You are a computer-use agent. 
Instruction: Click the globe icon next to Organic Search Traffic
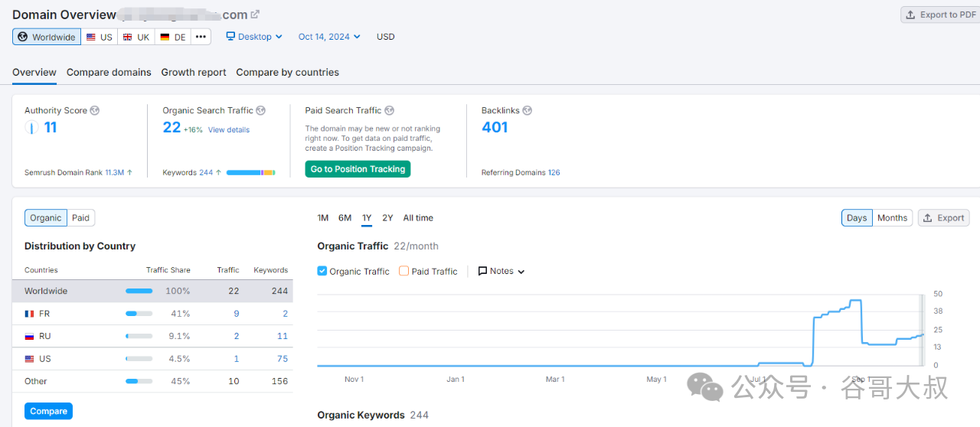260,110
